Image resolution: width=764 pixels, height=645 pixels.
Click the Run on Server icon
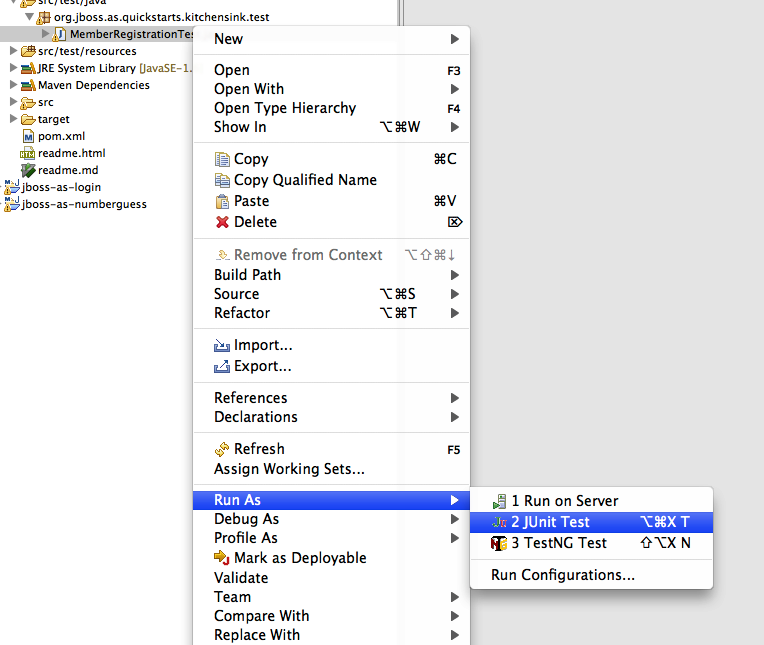(x=499, y=501)
